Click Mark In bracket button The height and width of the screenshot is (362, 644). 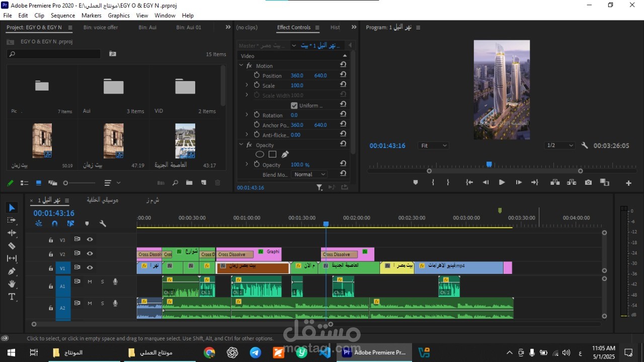(x=433, y=182)
